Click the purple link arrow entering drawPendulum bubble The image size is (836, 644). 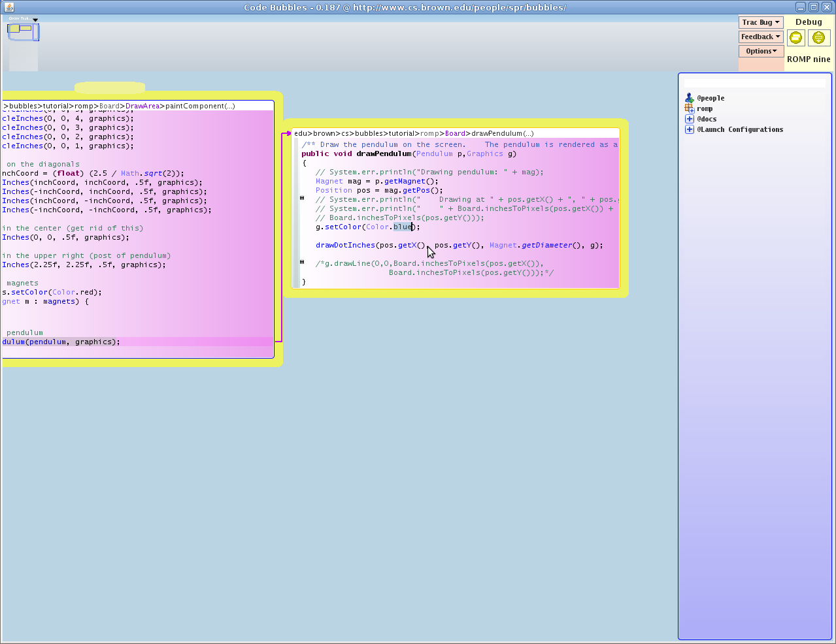(x=286, y=133)
